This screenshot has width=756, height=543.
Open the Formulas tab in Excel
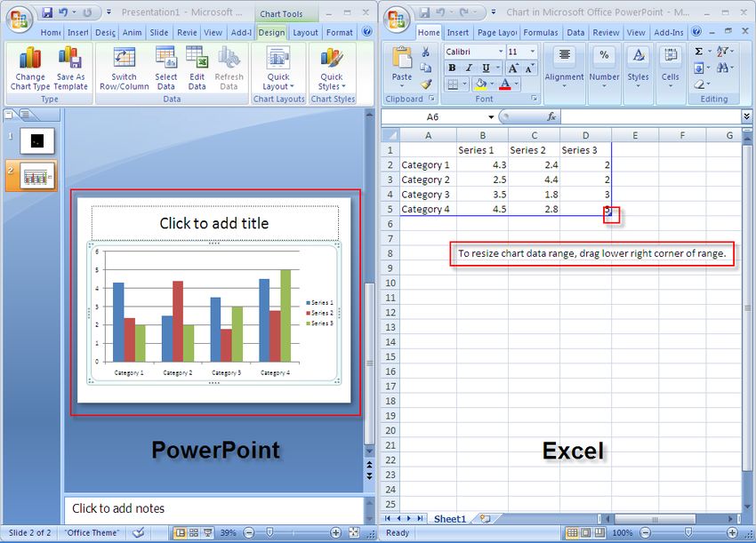[x=541, y=32]
